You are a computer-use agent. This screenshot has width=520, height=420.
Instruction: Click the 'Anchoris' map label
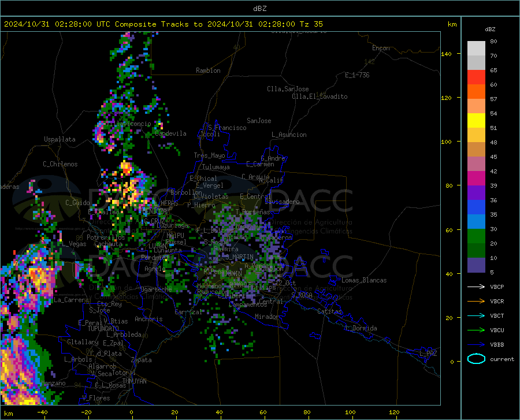click(148, 319)
